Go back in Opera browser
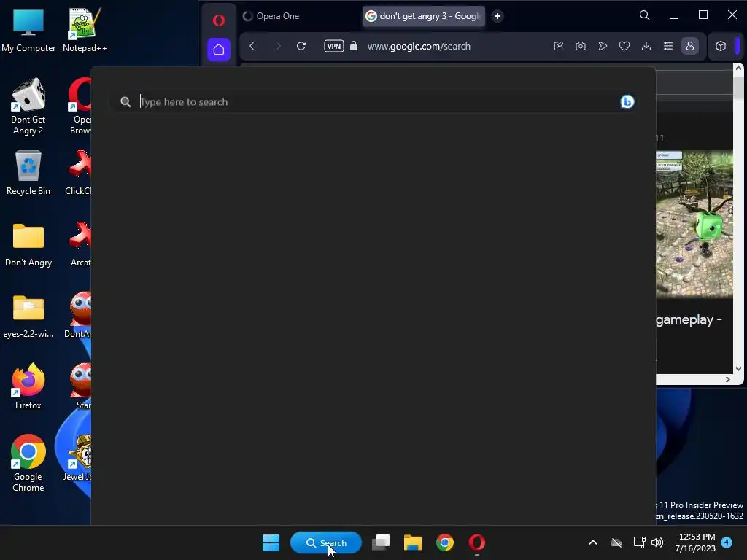The image size is (747, 560). point(252,46)
